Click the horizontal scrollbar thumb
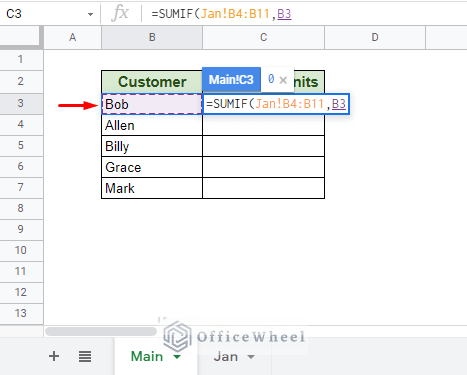This screenshot has height=375, width=467. tap(101, 331)
